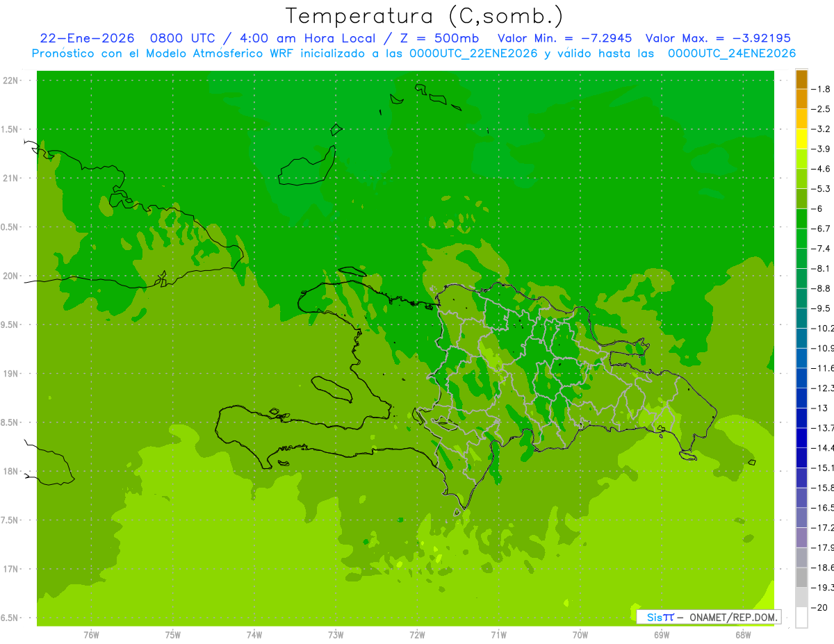Image resolution: width=834 pixels, height=644 pixels.
Task: Click the '0000UTC_22ENE2026' initialization time
Action: tap(473, 53)
